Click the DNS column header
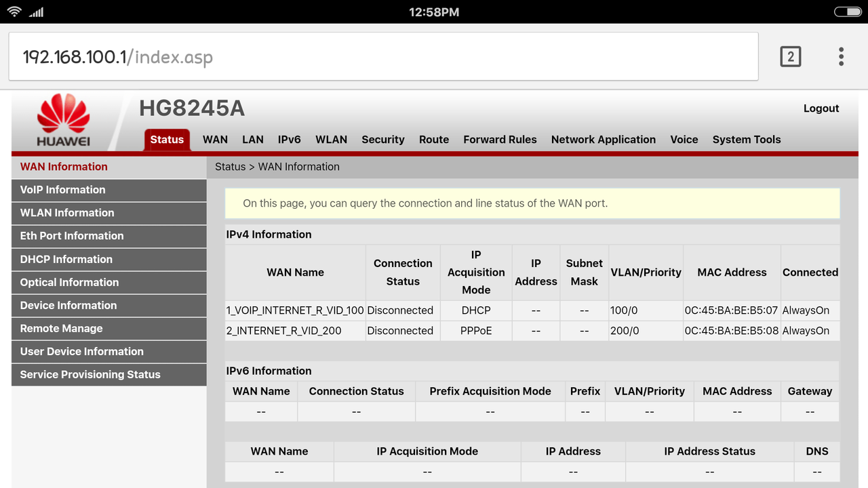Image resolution: width=868 pixels, height=488 pixels. pyautogui.click(x=817, y=451)
